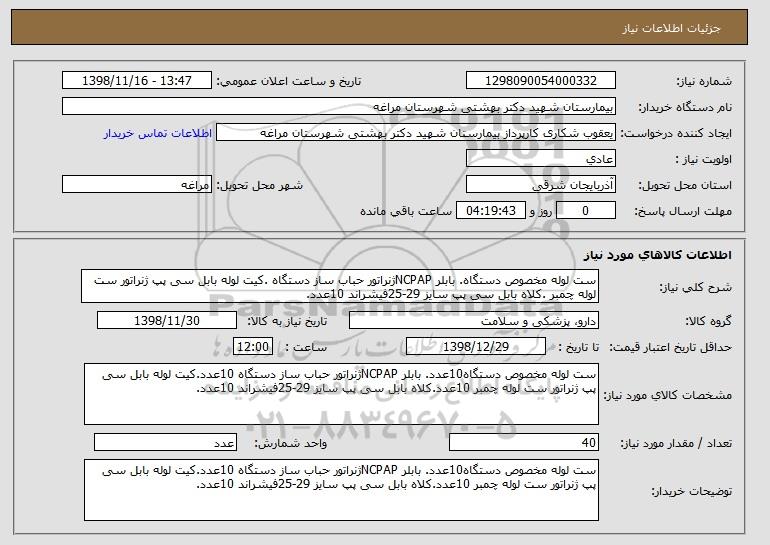Click the ایجاد کننده درخواست field
Image resolution: width=770 pixels, height=545 pixels.
pyautogui.click(x=416, y=133)
